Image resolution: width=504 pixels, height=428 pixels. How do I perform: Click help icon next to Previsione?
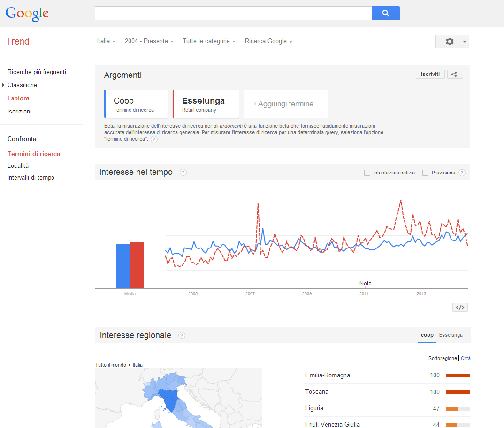[x=462, y=173]
